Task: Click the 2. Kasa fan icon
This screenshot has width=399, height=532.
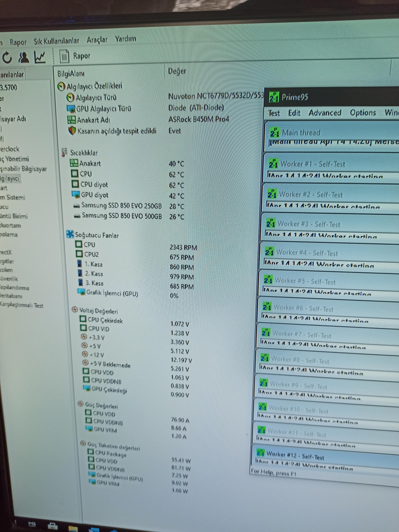Action: (80, 273)
